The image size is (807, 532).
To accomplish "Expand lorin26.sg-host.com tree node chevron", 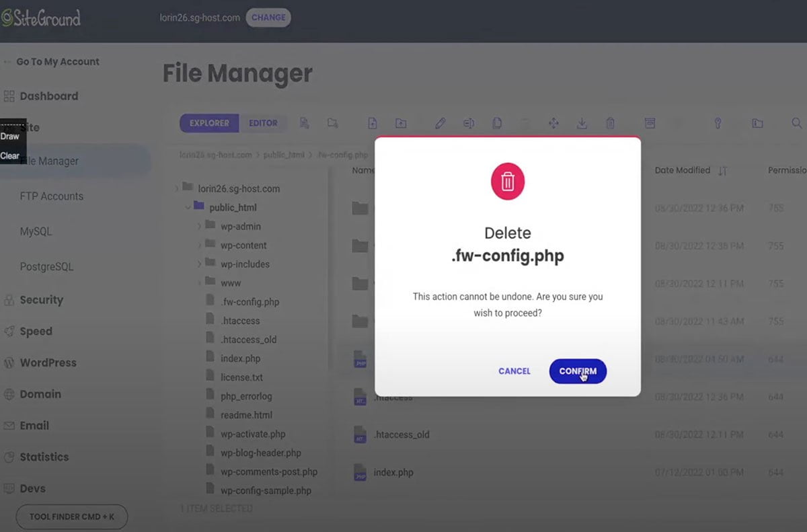I will (x=176, y=189).
